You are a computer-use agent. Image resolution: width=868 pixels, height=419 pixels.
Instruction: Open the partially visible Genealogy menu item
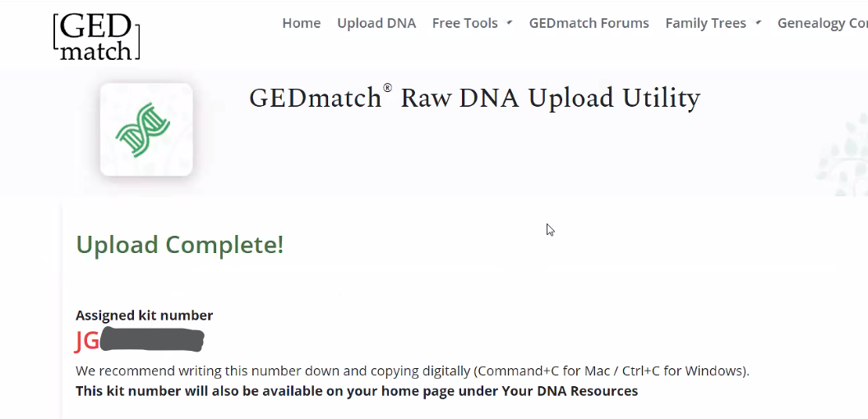pos(823,23)
